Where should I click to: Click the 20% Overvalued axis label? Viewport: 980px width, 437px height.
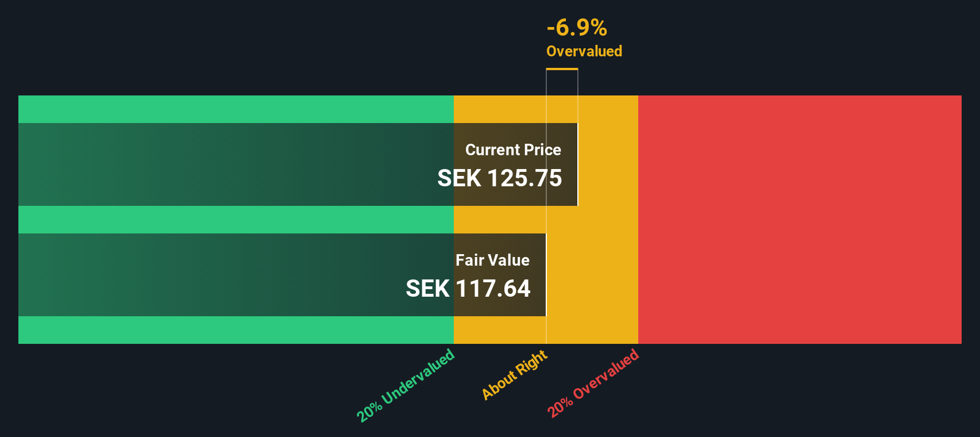(593, 383)
